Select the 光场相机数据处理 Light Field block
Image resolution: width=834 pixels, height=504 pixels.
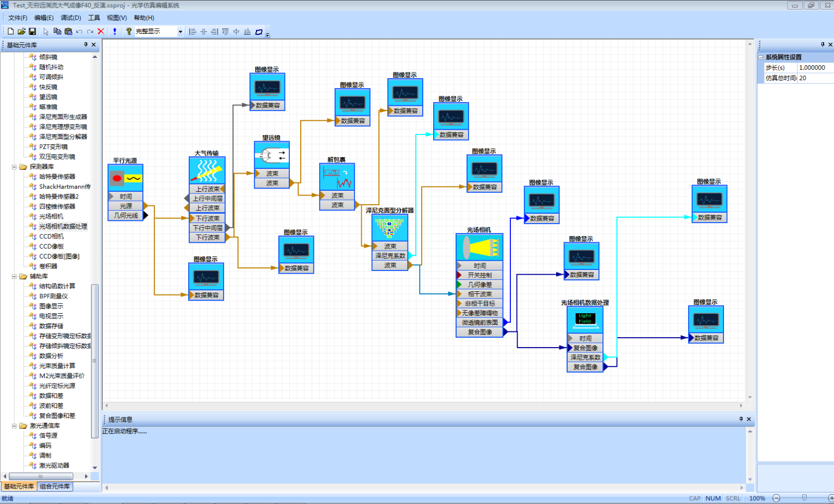[585, 320]
